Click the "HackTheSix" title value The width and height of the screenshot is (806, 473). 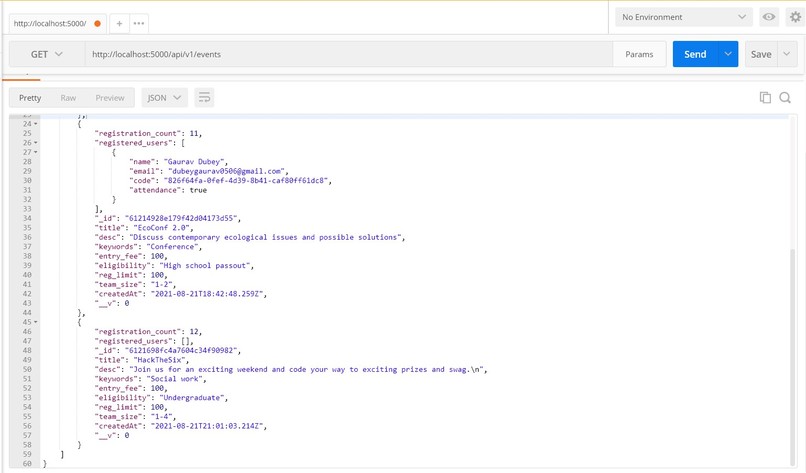coord(161,360)
